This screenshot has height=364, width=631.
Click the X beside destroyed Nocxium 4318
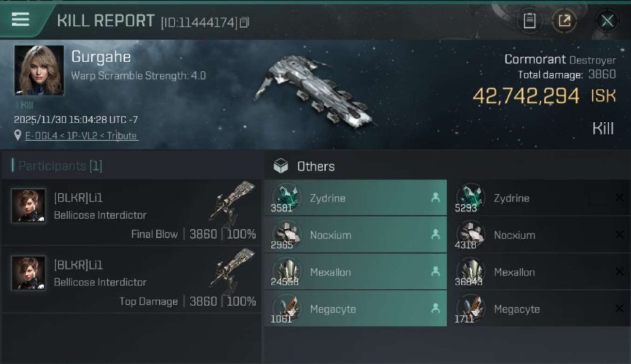(x=619, y=235)
